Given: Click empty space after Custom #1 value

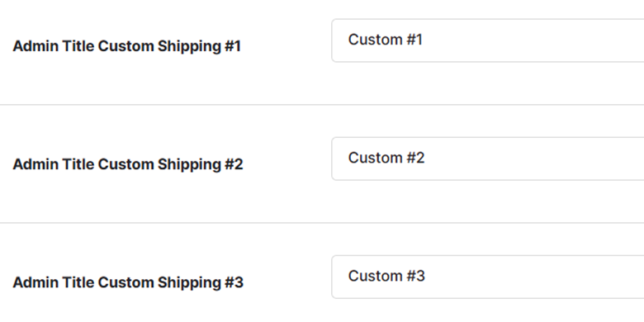Looking at the screenshot, I should pyautogui.click(x=534, y=40).
